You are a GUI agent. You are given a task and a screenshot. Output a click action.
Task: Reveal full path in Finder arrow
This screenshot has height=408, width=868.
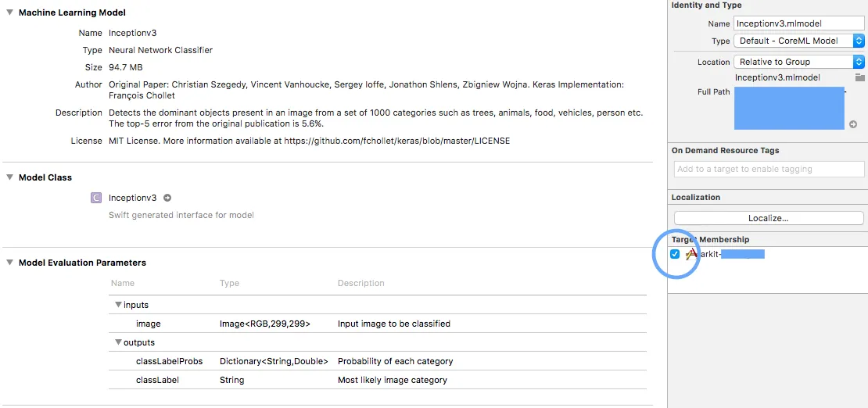[x=853, y=124]
